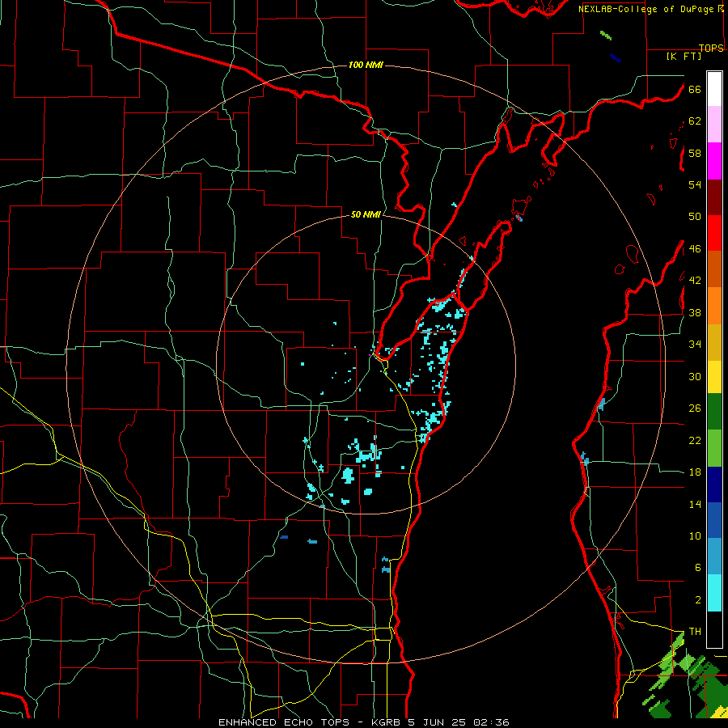
Task: Click the 50 value on the color scale
Action: pyautogui.click(x=695, y=217)
